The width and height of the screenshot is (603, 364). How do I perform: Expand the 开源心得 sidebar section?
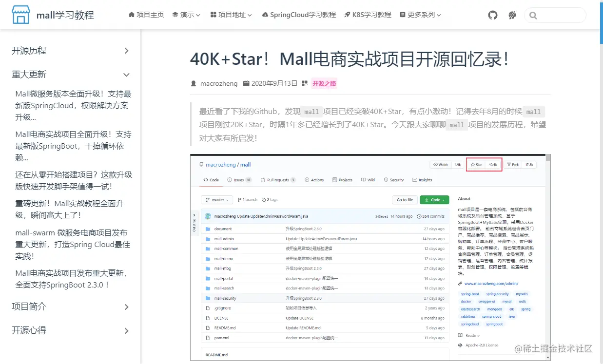click(x=71, y=330)
